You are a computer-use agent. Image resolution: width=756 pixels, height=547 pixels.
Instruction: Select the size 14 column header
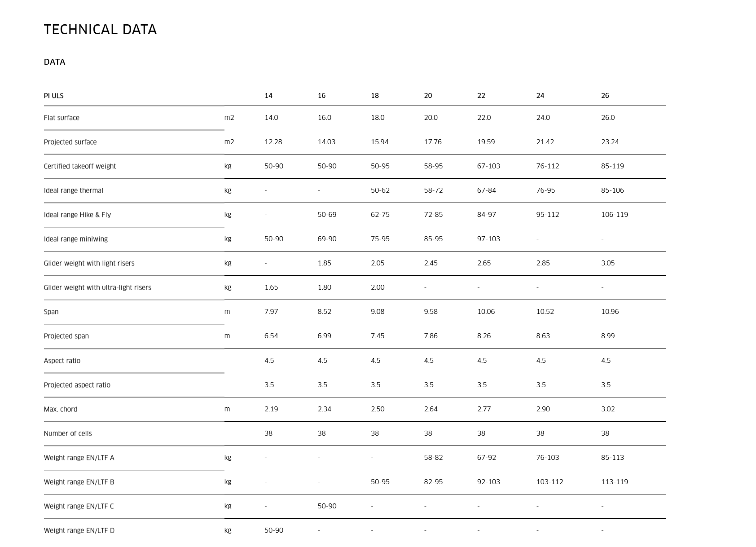coord(268,96)
